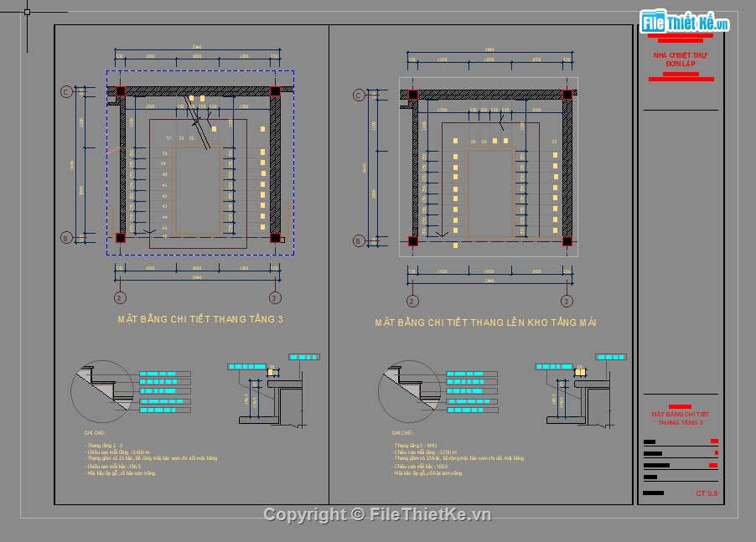Click the circular stair nosing detail in the right sheet
Image resolution: width=756 pixels, height=542 pixels.
(409, 391)
